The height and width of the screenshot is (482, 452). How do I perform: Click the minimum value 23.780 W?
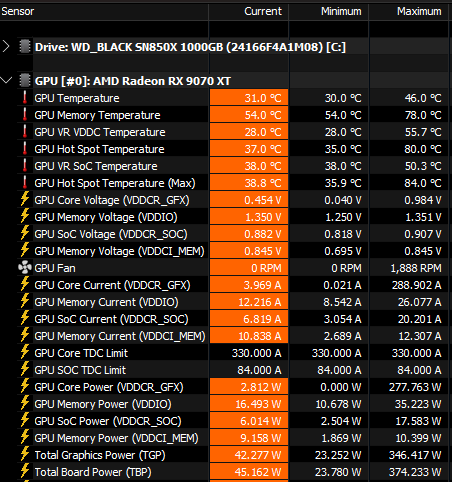(338, 472)
